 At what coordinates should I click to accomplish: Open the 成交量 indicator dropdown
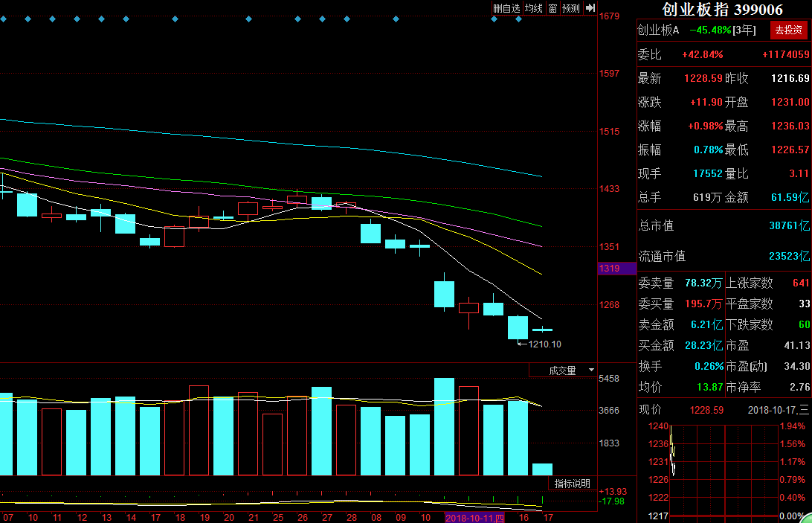562,370
